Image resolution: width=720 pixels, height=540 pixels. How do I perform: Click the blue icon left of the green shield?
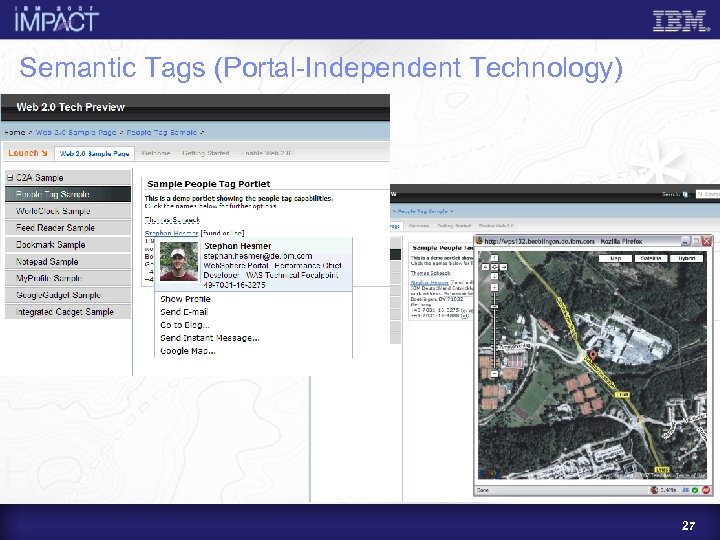click(686, 490)
